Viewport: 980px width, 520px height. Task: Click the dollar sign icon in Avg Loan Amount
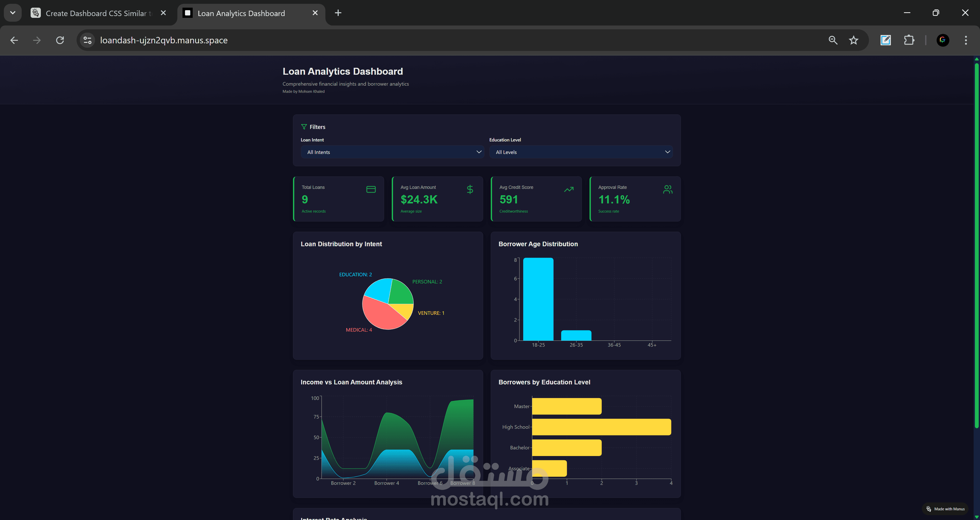click(x=470, y=189)
